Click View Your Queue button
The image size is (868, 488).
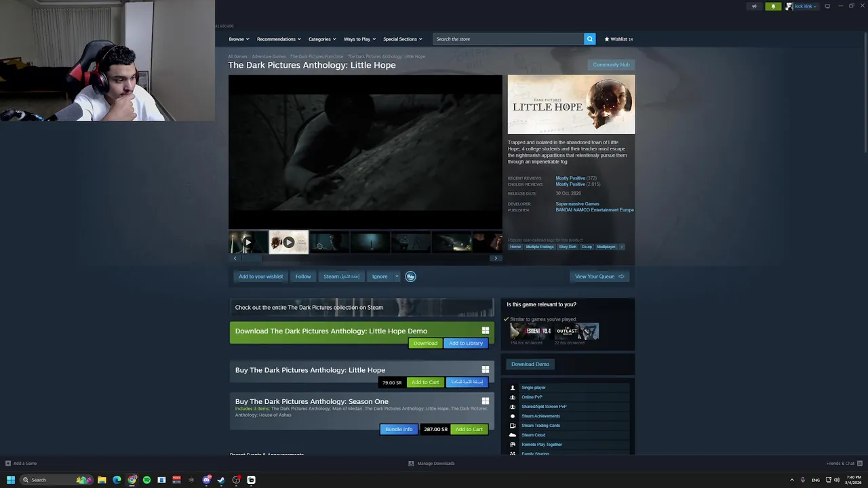click(599, 276)
